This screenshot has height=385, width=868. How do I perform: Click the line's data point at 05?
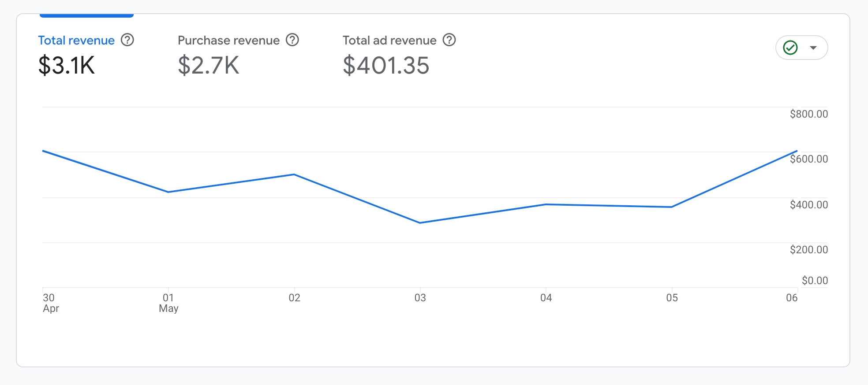671,207
